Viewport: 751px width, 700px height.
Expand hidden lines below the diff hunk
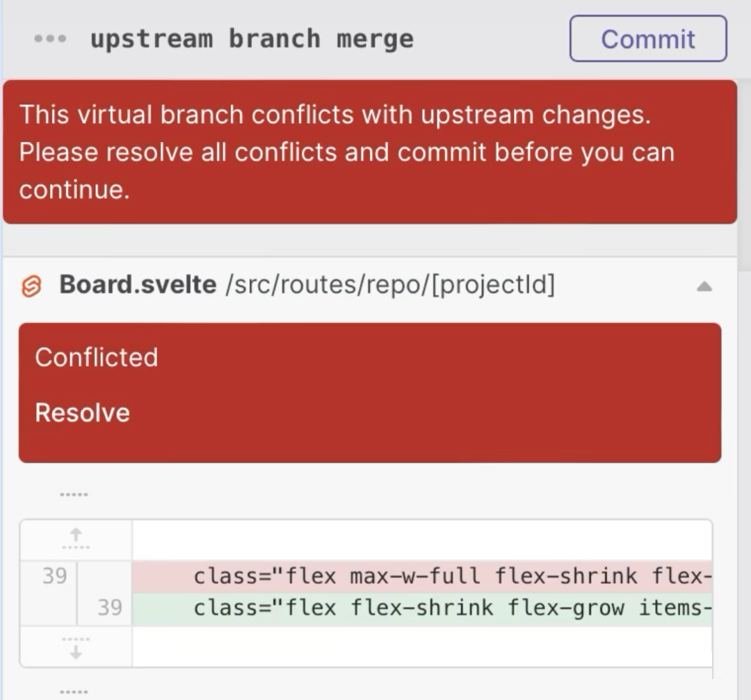point(76,648)
